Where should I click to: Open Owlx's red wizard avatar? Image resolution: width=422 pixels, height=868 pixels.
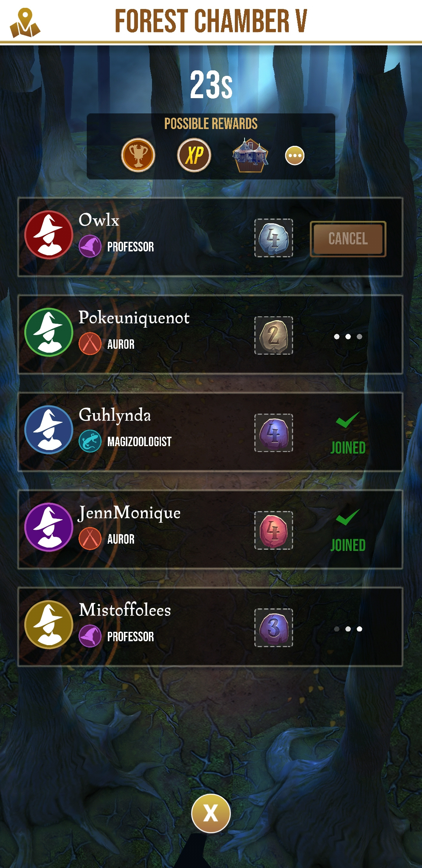tap(49, 235)
